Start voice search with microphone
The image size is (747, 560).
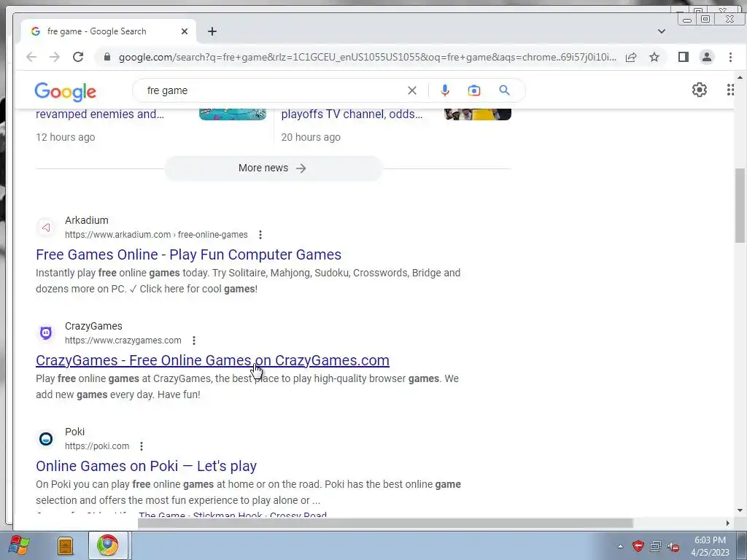tap(444, 90)
